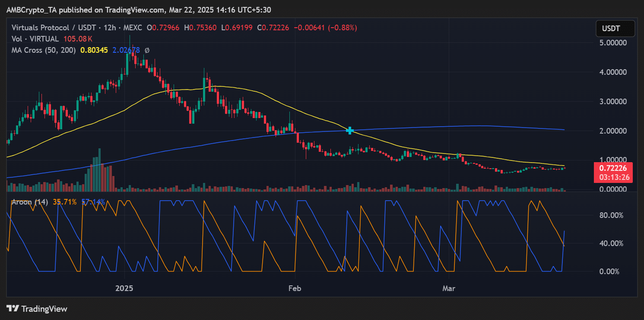Click the TradingView logo icon

[x=13, y=309]
